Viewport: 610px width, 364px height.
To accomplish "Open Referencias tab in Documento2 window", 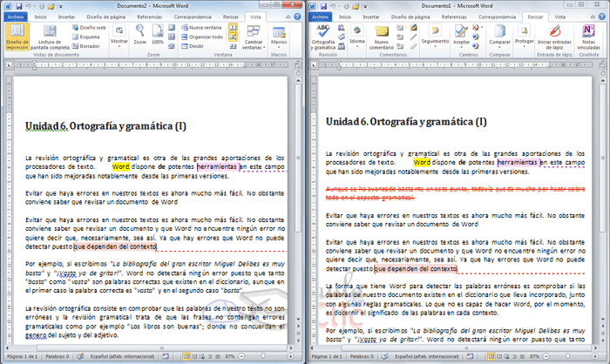I will click(x=149, y=17).
